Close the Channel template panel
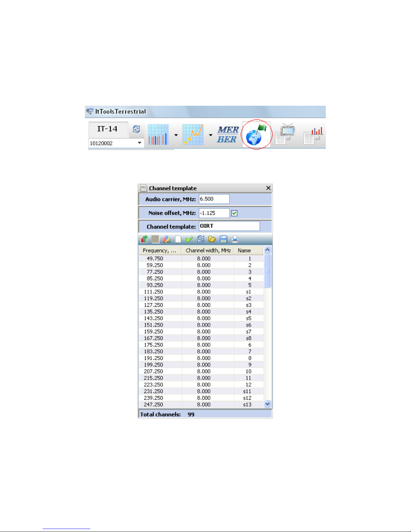Screen dimensions: 411x532 tap(268, 188)
